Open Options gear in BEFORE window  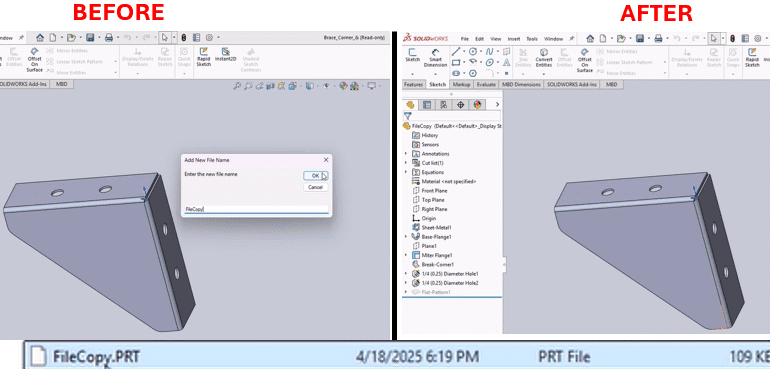click(209, 38)
